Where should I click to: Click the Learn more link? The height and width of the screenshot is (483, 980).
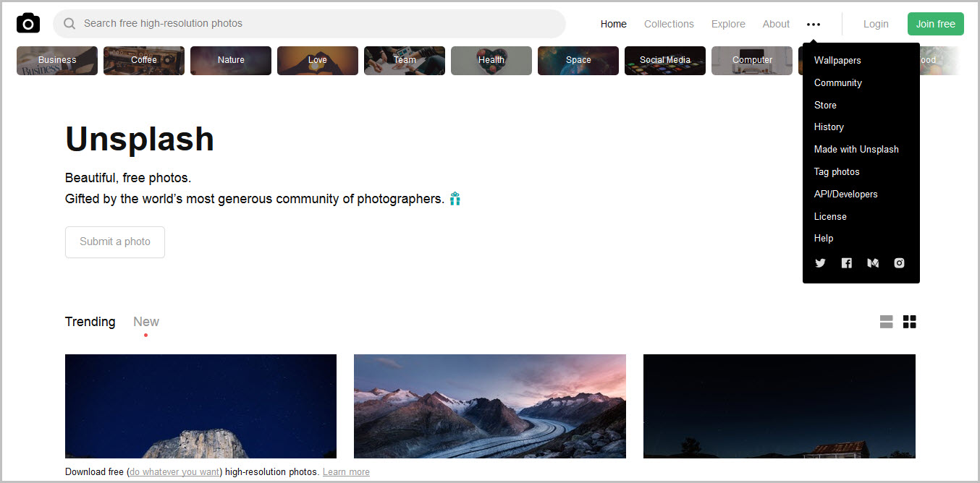pos(346,472)
